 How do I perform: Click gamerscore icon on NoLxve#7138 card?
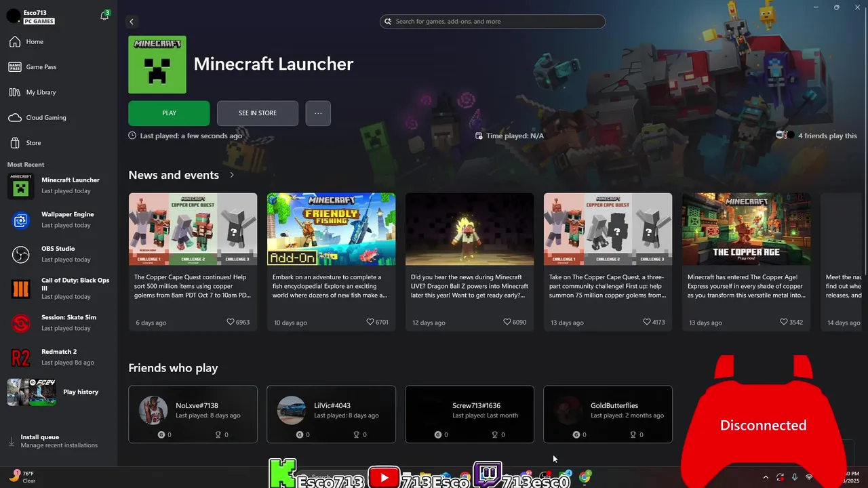[161, 434]
